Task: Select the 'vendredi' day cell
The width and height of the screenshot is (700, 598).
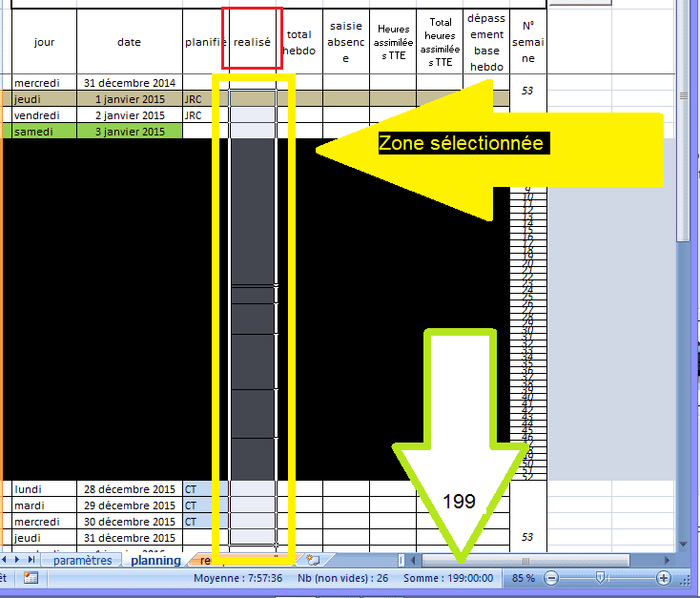Action: [x=44, y=115]
